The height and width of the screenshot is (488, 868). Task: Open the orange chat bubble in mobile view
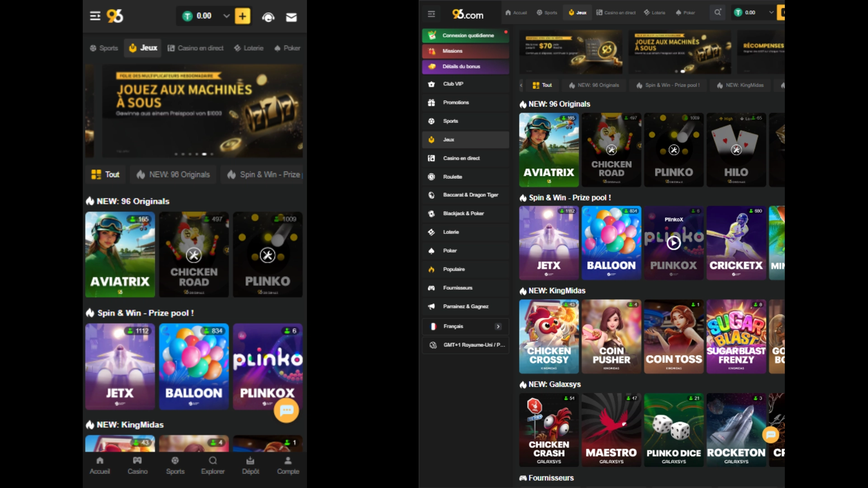tap(286, 410)
